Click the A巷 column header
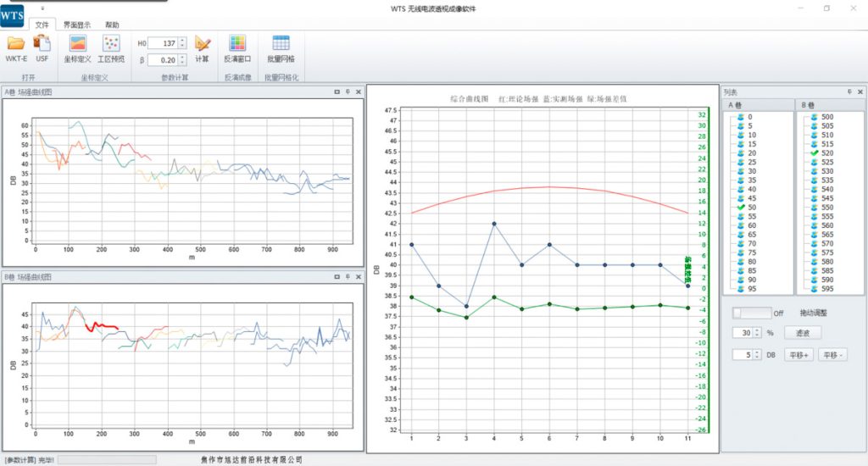868x466 pixels. point(759,105)
